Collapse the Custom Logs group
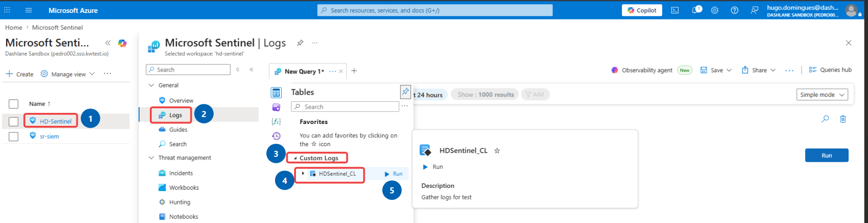Screen dimensions: 868x223 tap(295, 158)
